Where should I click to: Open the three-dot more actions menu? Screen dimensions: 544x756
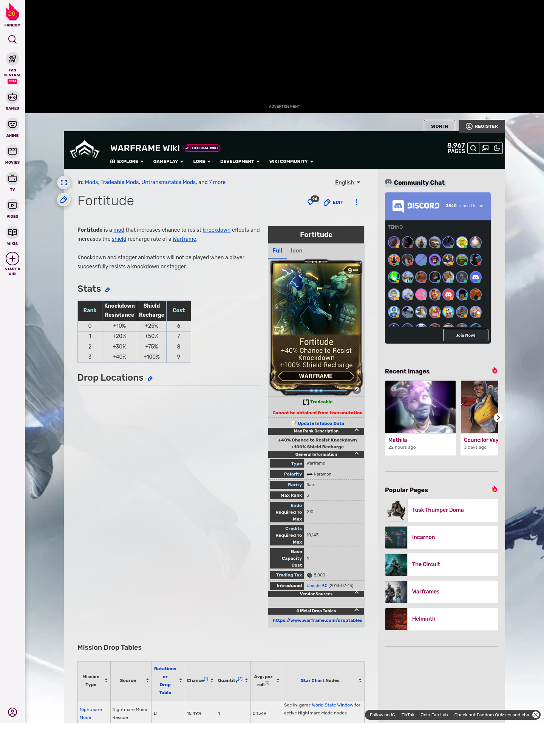click(356, 202)
